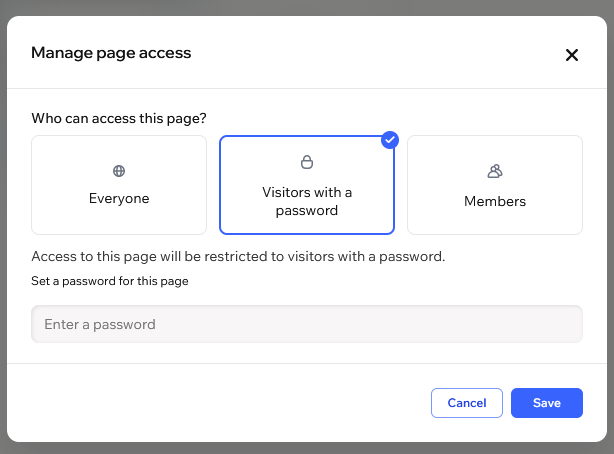Screen dimensions: 614x454
Task: Choose the Visitors with a password card
Action: pos(307,185)
